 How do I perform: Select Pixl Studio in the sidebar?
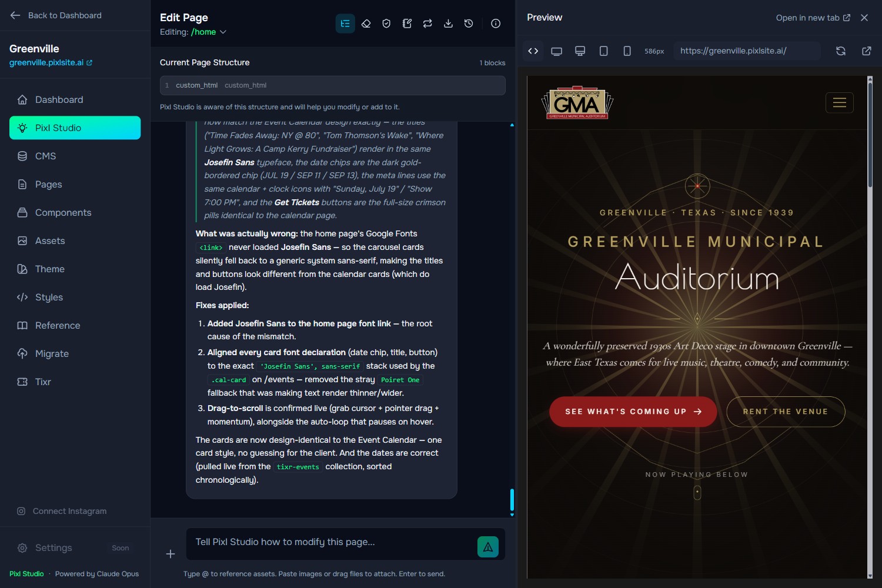(75, 128)
